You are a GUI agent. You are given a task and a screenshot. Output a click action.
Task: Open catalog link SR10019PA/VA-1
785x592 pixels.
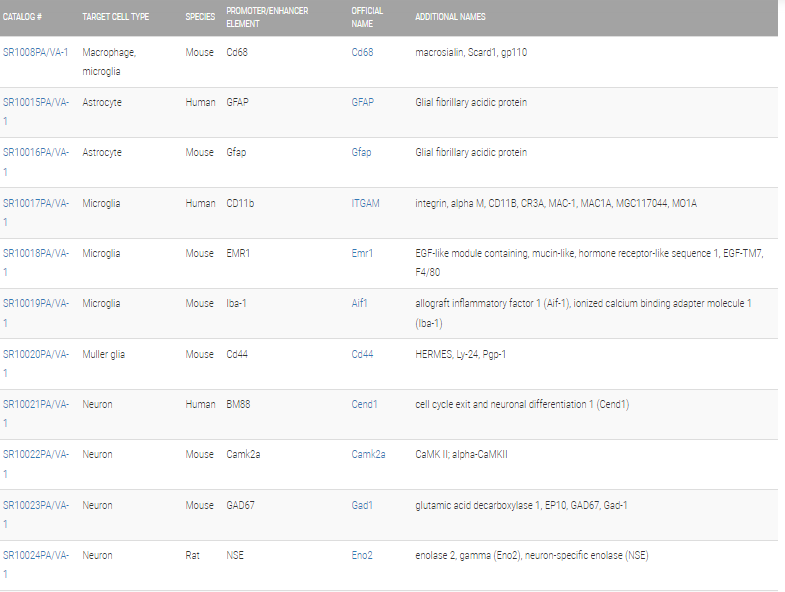pyautogui.click(x=36, y=313)
